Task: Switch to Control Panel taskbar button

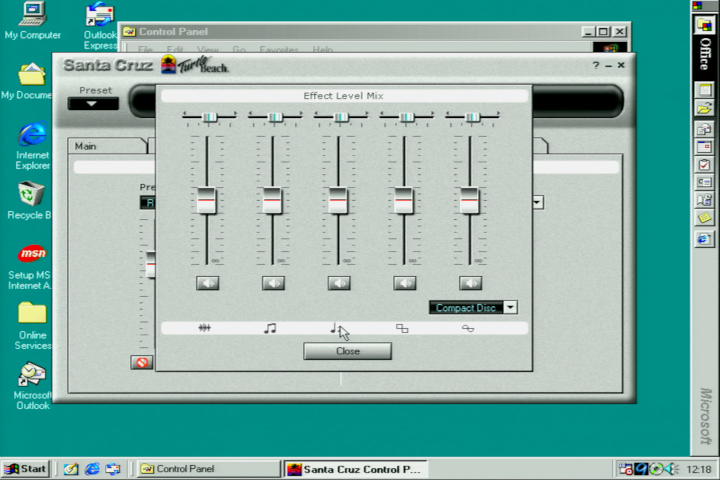Action: (x=209, y=469)
